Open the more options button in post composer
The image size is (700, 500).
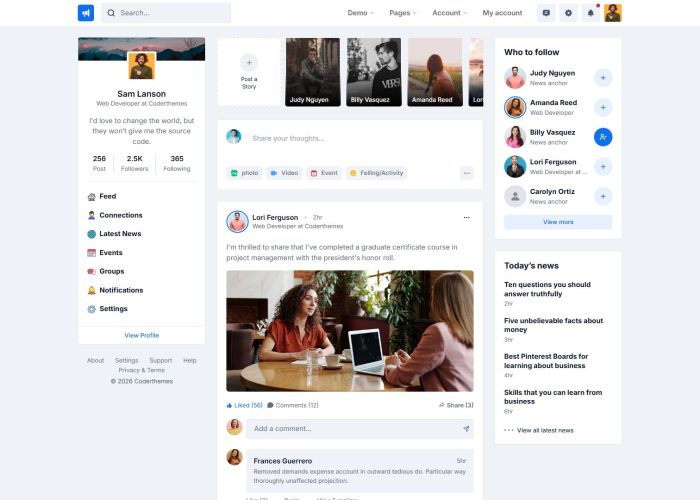pyautogui.click(x=467, y=173)
